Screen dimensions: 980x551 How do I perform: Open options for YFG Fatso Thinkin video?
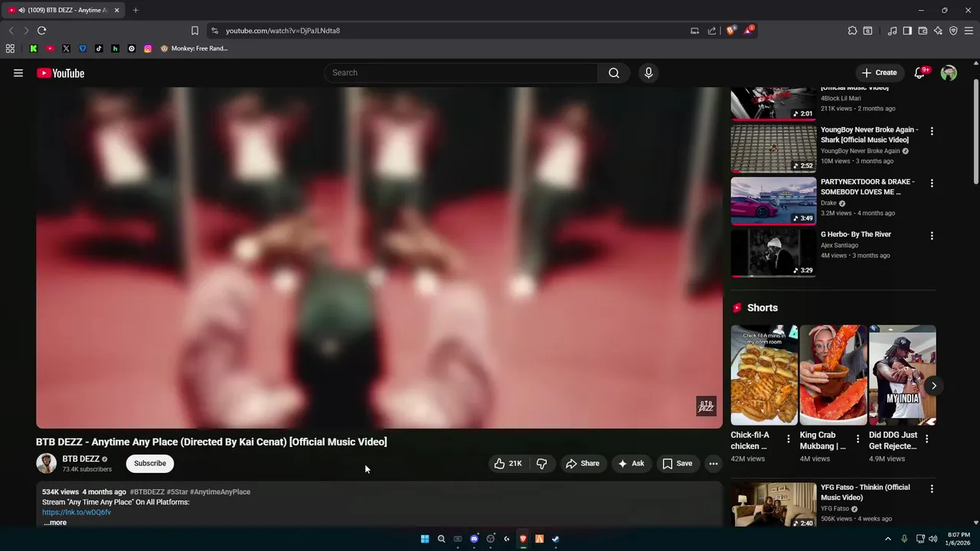click(x=932, y=489)
